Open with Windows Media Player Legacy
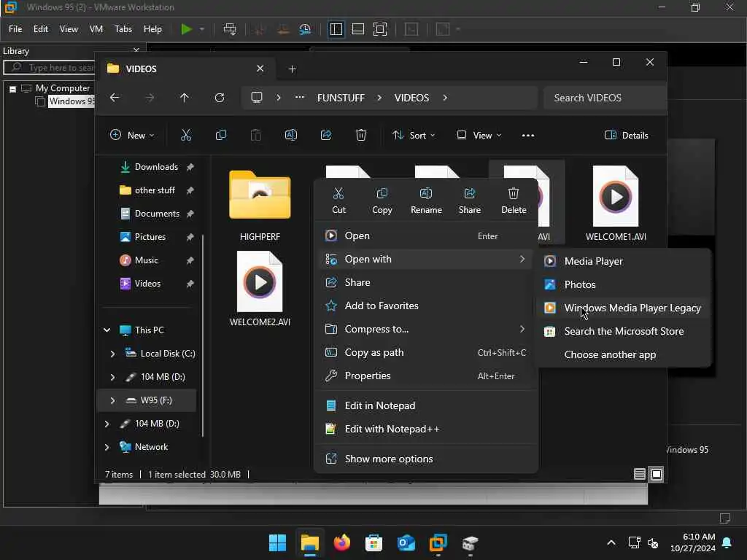747x560 pixels. [623, 308]
